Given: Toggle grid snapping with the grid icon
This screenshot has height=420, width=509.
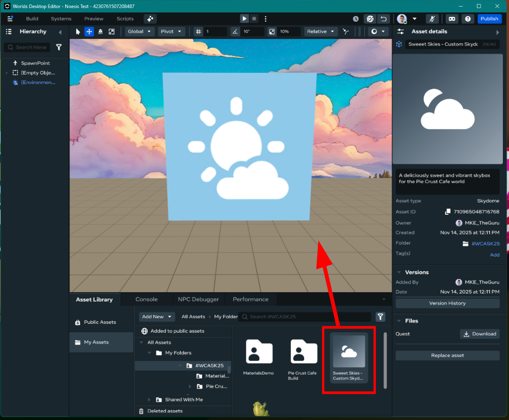Looking at the screenshot, I should [198, 32].
